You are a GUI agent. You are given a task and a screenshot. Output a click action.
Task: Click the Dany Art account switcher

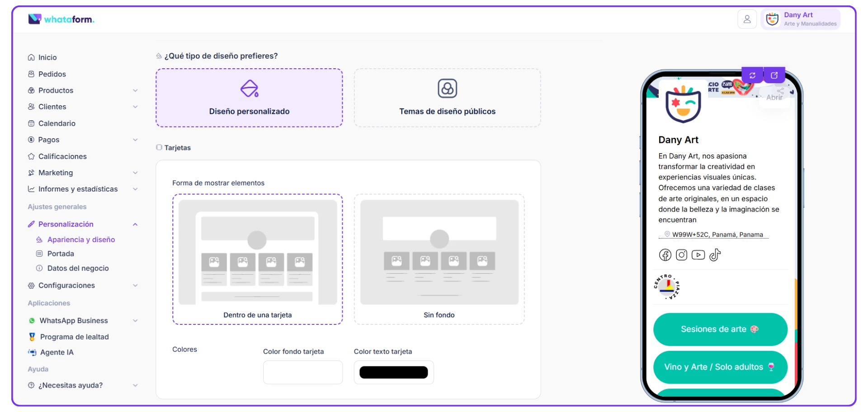click(x=801, y=19)
